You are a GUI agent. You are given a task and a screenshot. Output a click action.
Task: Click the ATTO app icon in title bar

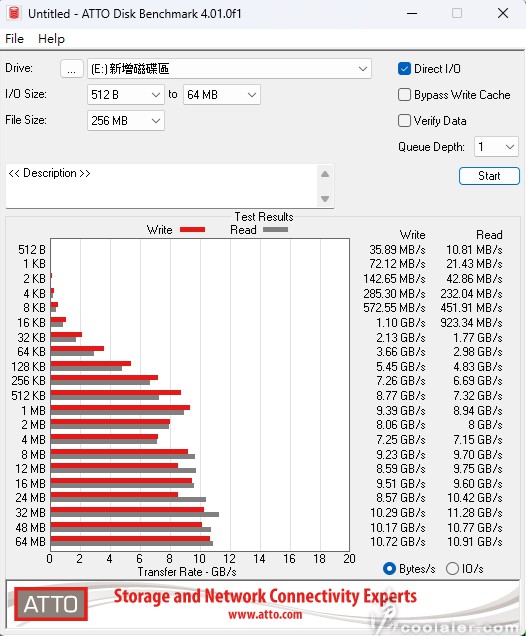tap(14, 13)
